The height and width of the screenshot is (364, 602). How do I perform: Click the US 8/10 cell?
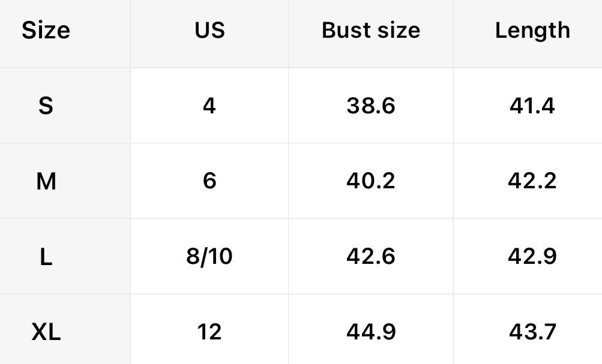pos(209,256)
